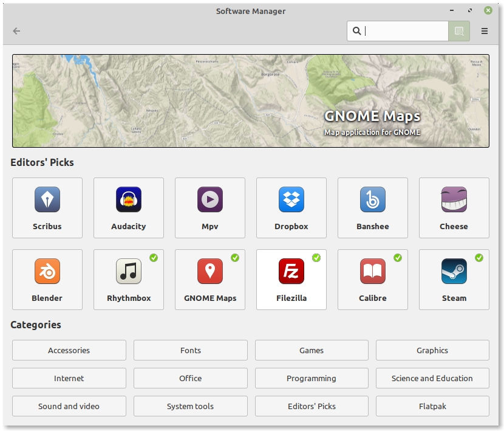Open the Banshee app tile
The height and width of the screenshot is (431, 504).
pos(373,208)
